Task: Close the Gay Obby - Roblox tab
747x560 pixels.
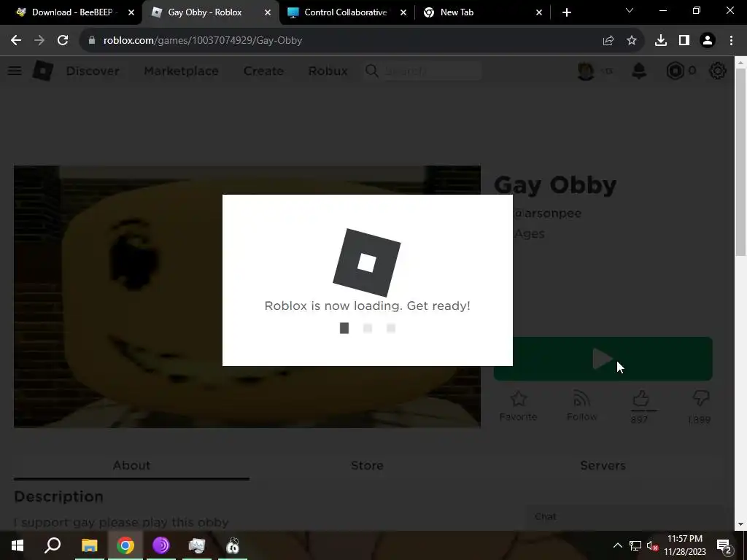Action: click(268, 12)
